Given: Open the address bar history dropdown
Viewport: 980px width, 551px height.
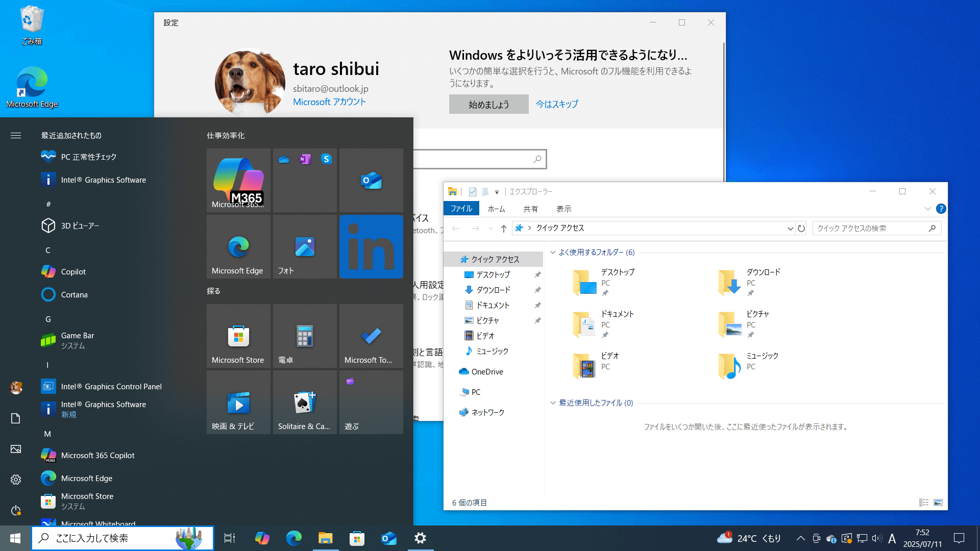Looking at the screenshot, I should (790, 229).
